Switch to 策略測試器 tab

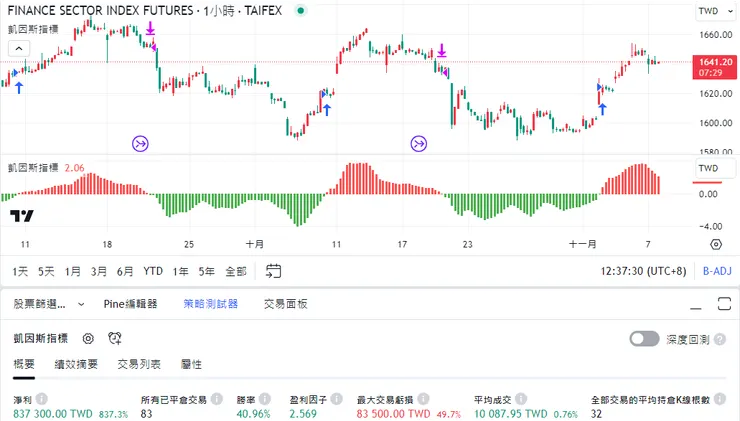pyautogui.click(x=210, y=304)
